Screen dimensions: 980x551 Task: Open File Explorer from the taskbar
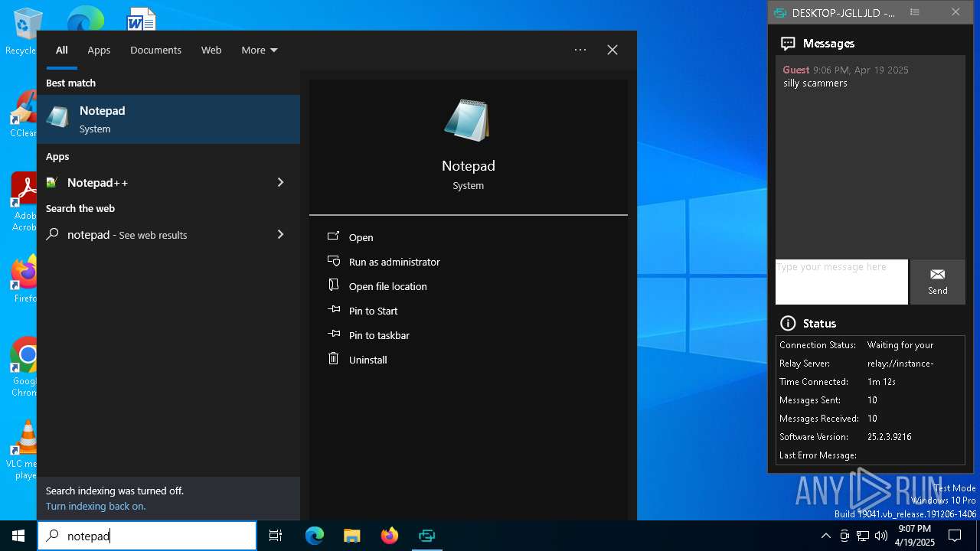(x=351, y=536)
